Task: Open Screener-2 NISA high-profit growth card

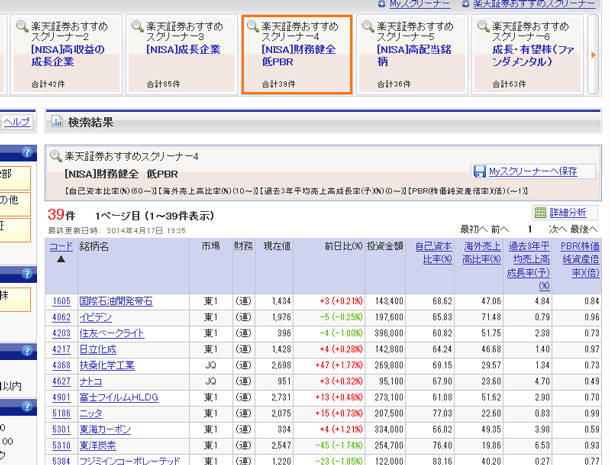Action: pos(67,55)
